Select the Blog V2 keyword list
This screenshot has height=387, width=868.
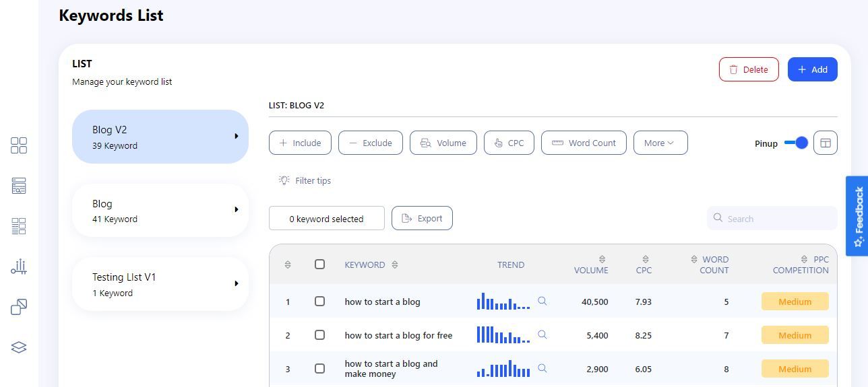point(160,137)
